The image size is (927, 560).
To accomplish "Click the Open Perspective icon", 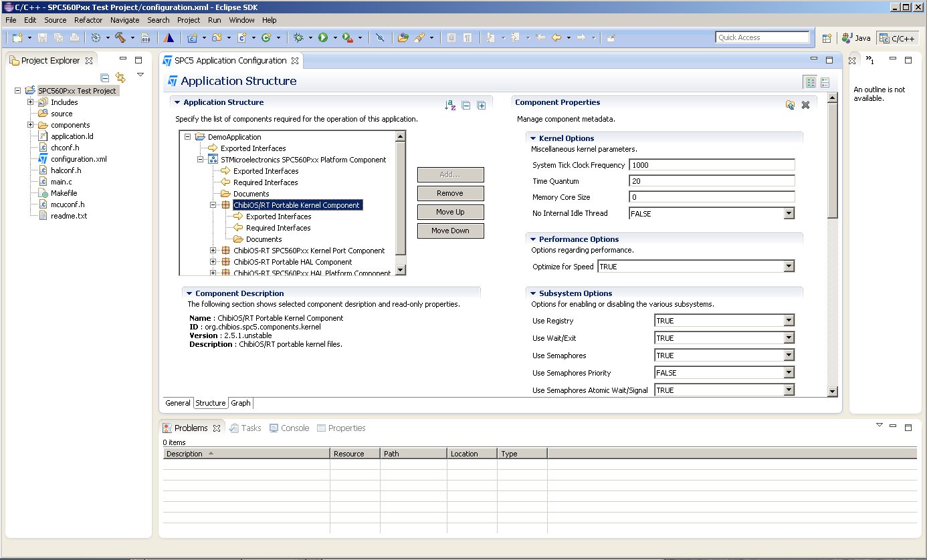I will click(827, 38).
